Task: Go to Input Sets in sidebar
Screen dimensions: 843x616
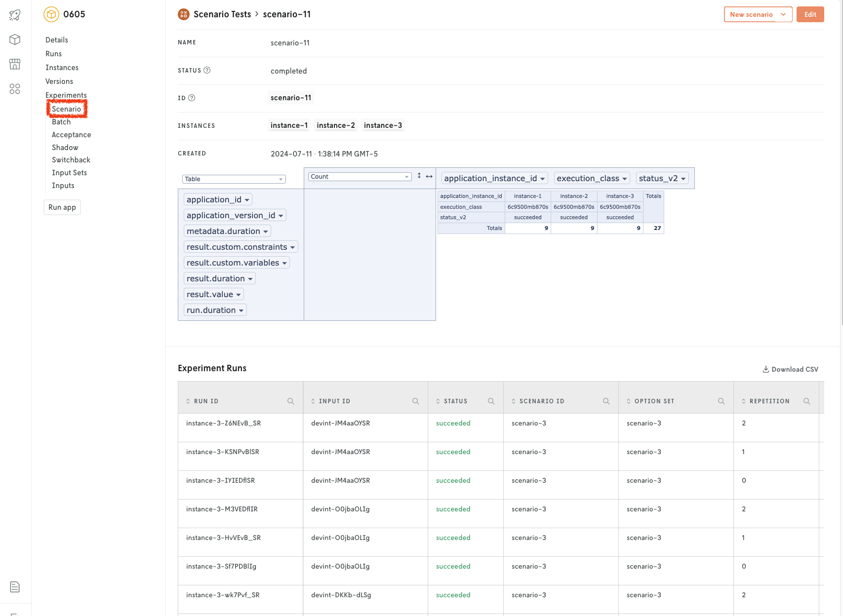Action: 69,173
